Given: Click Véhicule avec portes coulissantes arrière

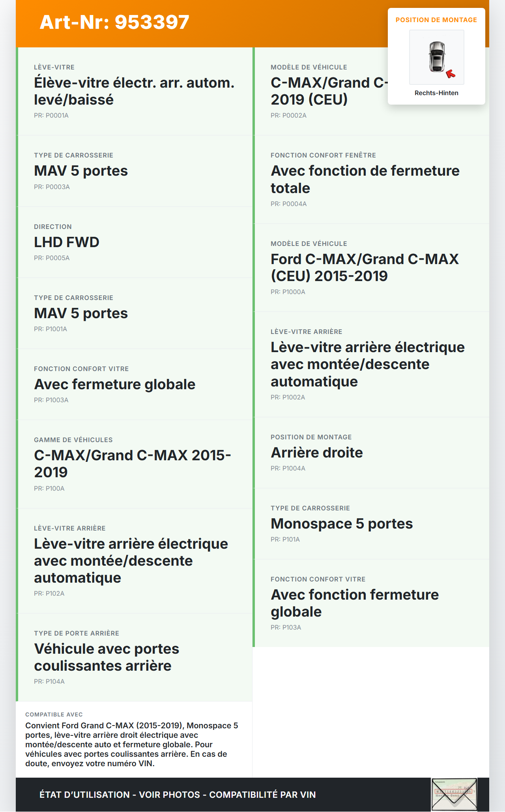Looking at the screenshot, I should 107,657.
